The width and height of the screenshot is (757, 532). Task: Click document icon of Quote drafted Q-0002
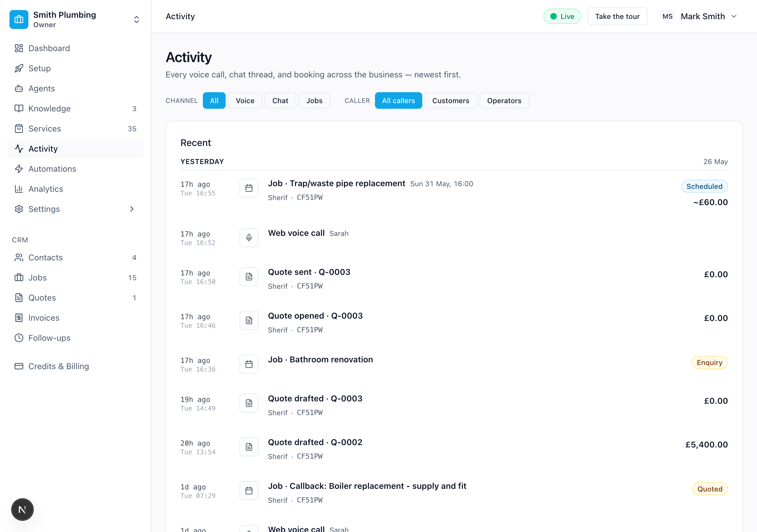click(249, 447)
